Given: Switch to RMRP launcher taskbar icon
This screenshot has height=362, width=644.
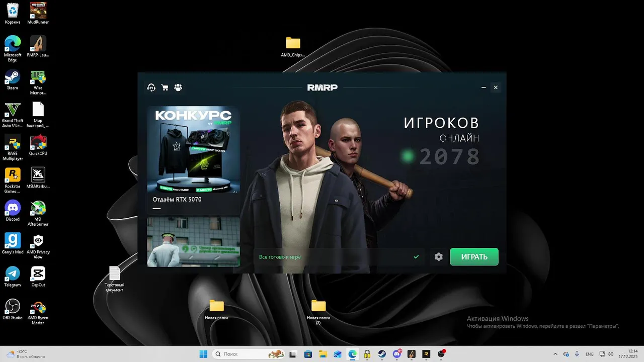Looking at the screenshot, I should (x=412, y=354).
